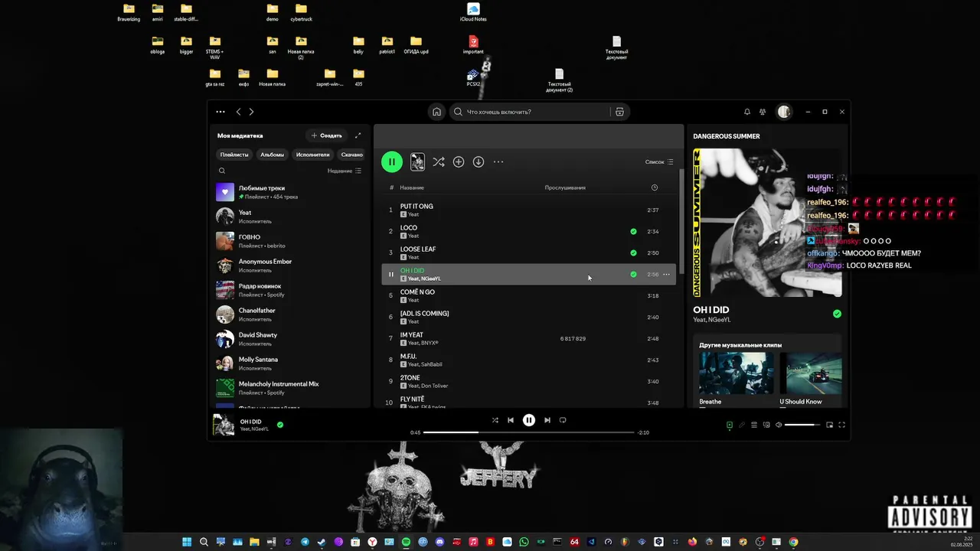Toggle saved checkmark on LOOSE LEAF track
The image size is (980, 551).
coord(633,253)
